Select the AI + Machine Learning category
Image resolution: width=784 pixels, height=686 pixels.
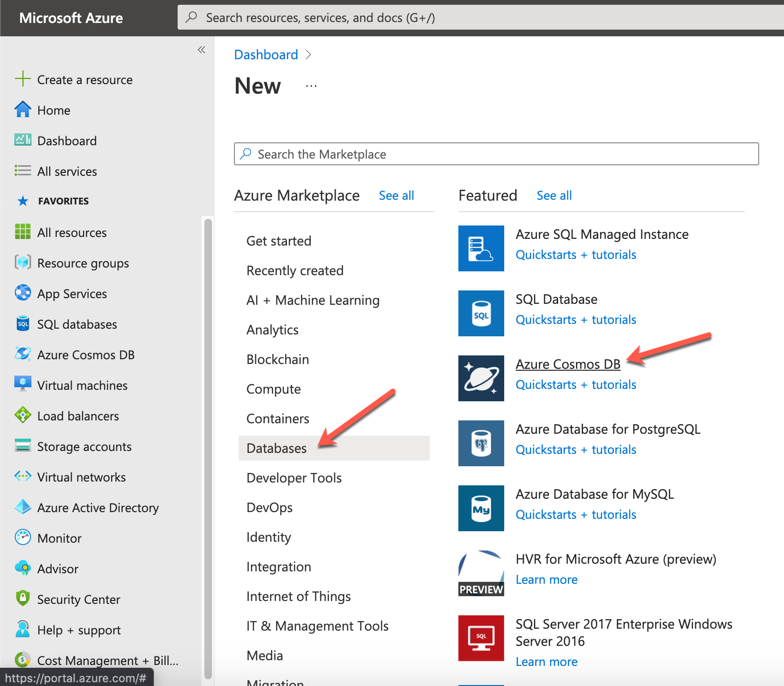coord(313,300)
